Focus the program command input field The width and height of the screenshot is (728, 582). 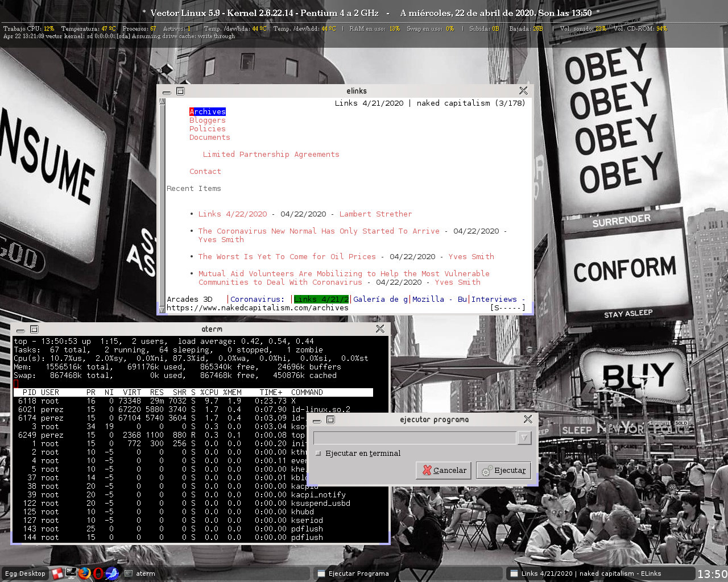[415, 438]
